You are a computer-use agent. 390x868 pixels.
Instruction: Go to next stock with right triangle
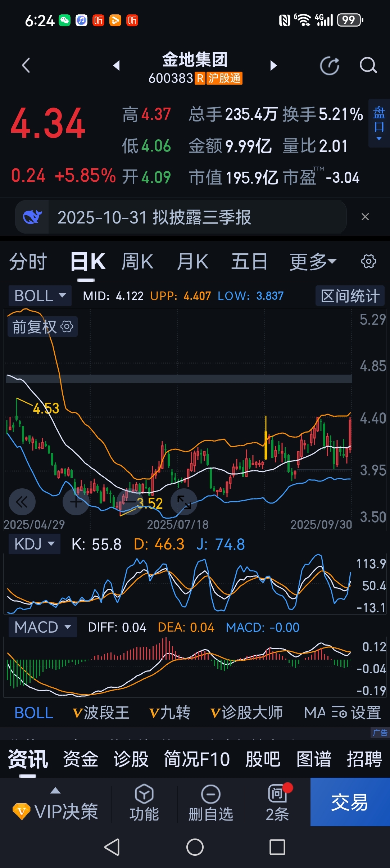(x=273, y=65)
